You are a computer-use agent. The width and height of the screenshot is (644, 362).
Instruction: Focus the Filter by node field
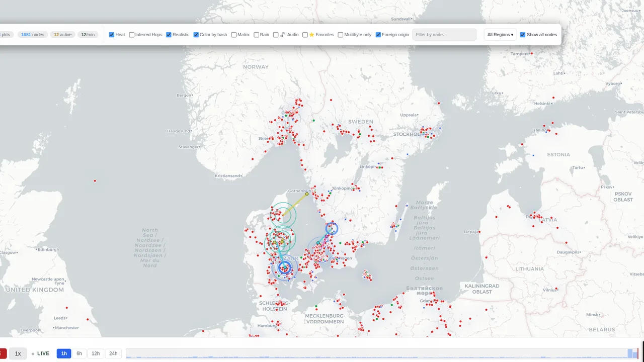click(444, 35)
